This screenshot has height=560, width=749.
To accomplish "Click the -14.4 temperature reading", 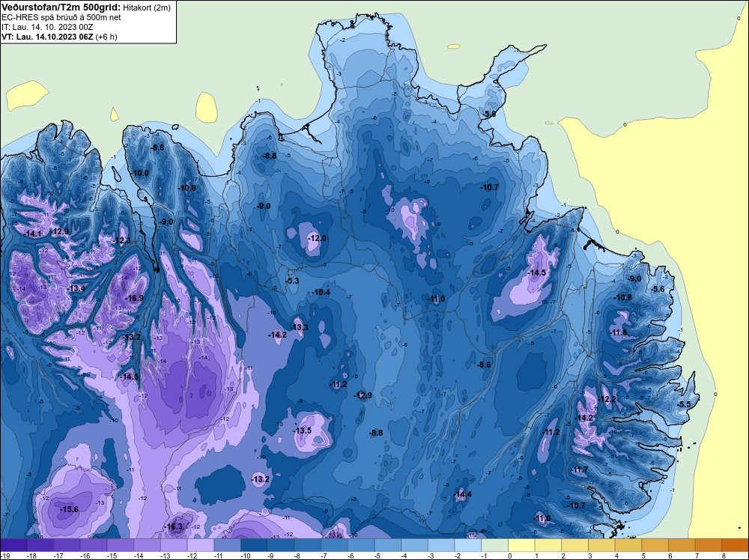I will coord(462,494).
